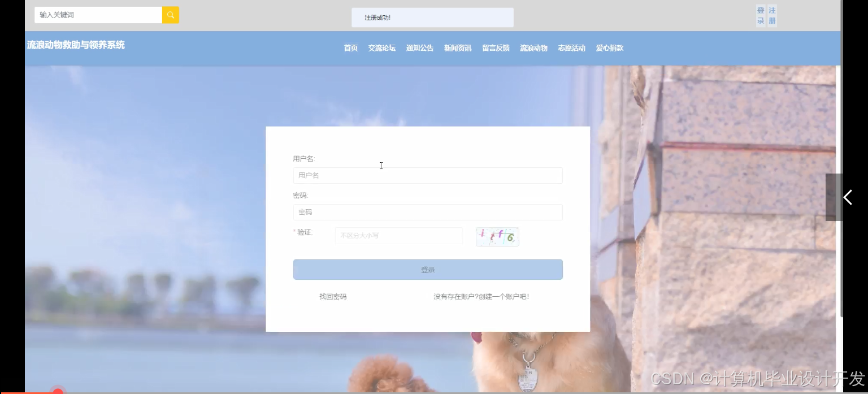Image resolution: width=868 pixels, height=394 pixels.
Task: Open the 登录 link at top right
Action: pos(761,16)
